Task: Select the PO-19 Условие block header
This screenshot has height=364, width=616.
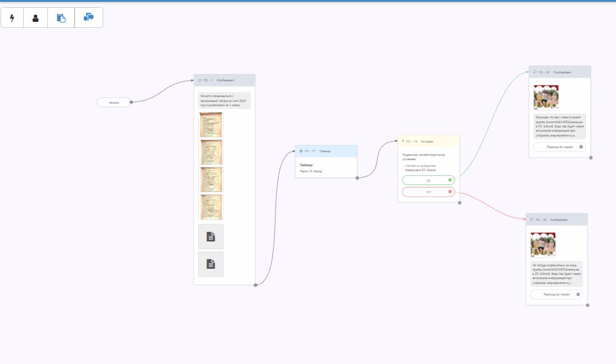Action: pyautogui.click(x=428, y=141)
